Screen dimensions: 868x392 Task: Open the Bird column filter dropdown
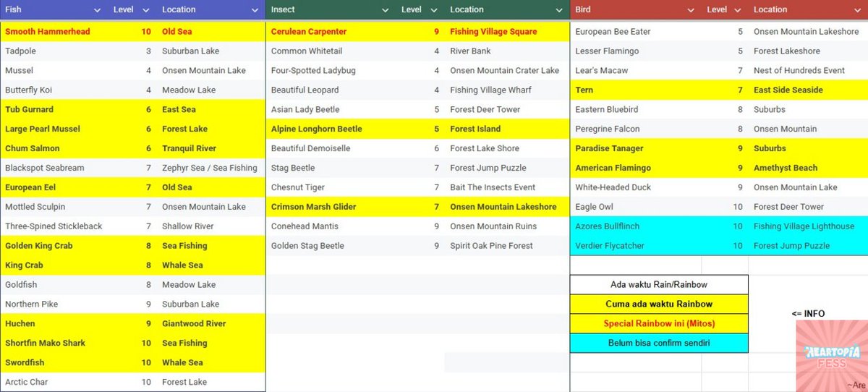[691, 10]
